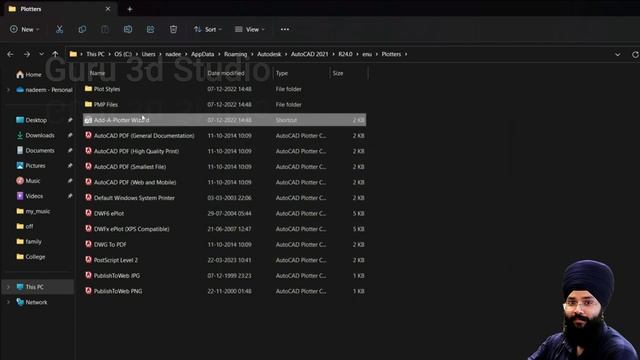Viewport: 640px width, 360px height.
Task: Go back with the left arrow
Action: click(x=10, y=54)
